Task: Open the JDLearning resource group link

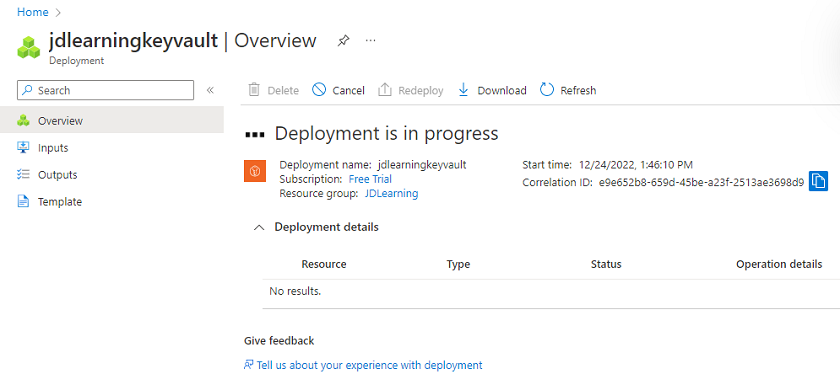Action: (x=392, y=193)
